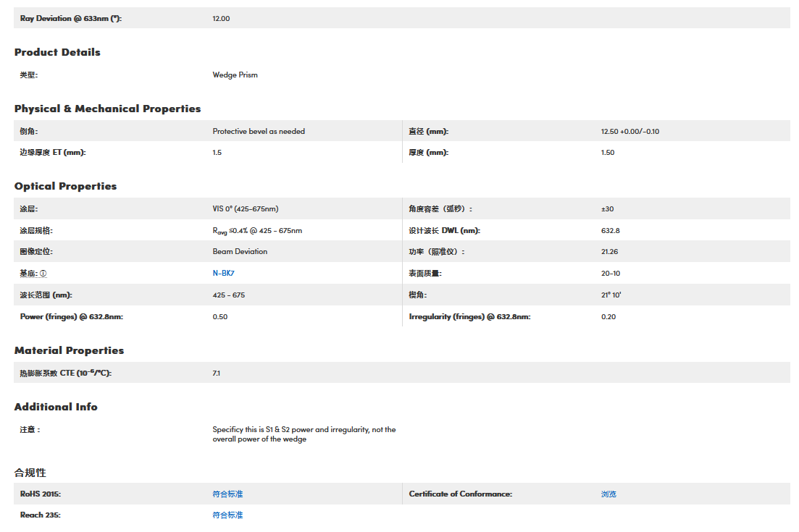Click the Product Details heading
This screenshot has height=532, width=799.
[57, 52]
